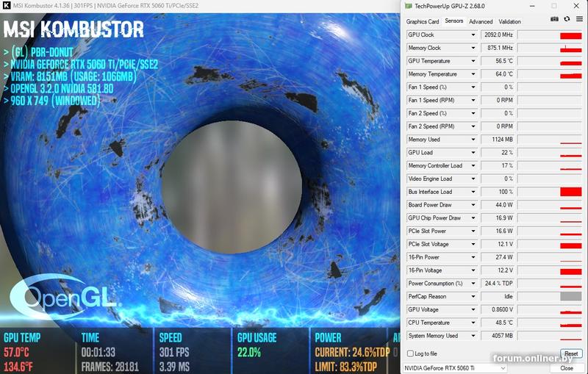
Task: Open the GPU Load sensor dropdown
Action: pos(473,153)
